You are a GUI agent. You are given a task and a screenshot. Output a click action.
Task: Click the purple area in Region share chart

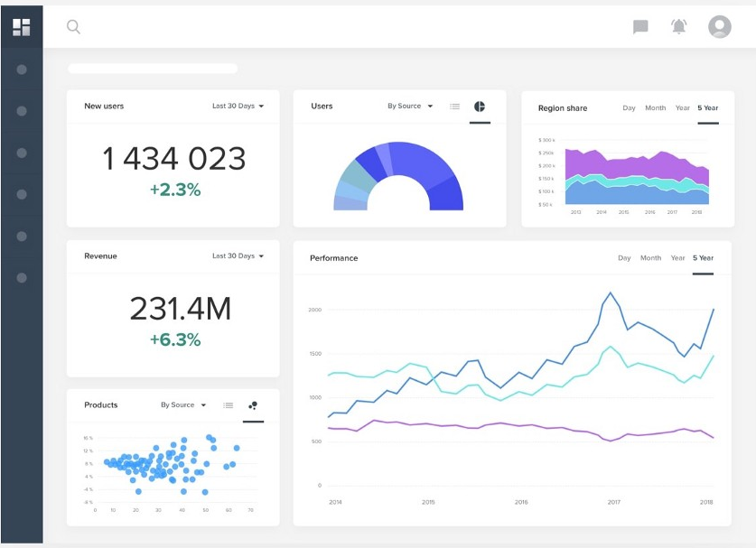[632, 164]
